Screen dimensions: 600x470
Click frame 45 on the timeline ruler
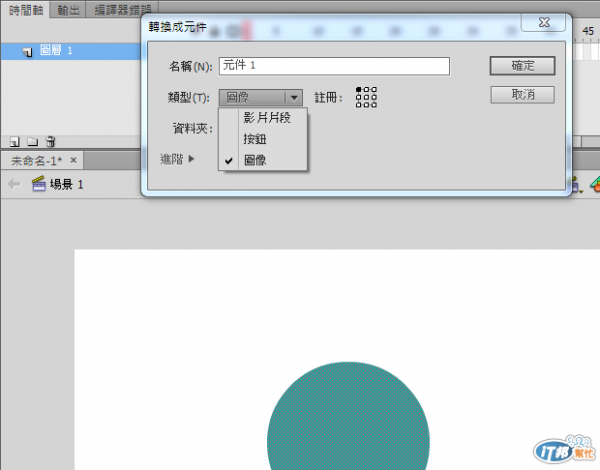click(x=588, y=31)
